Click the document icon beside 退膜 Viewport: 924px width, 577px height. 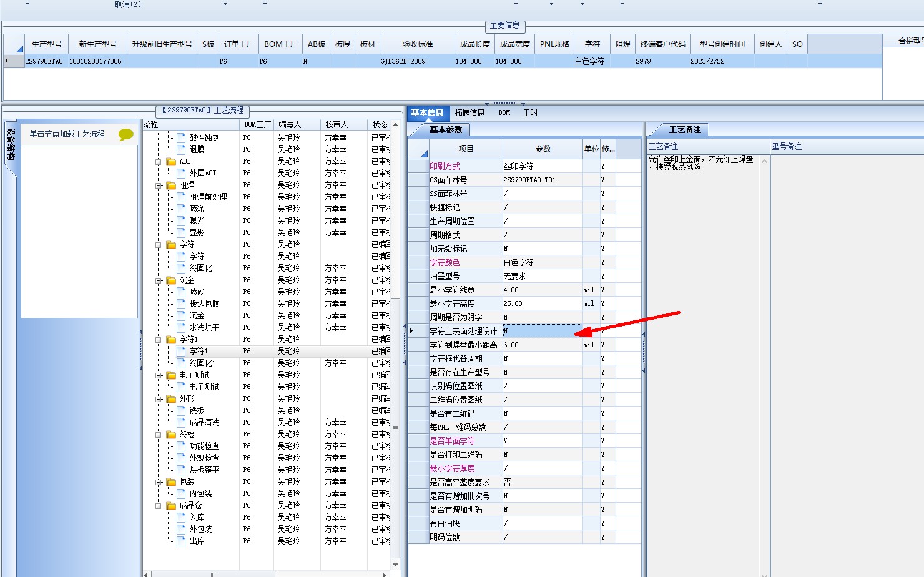(x=181, y=149)
